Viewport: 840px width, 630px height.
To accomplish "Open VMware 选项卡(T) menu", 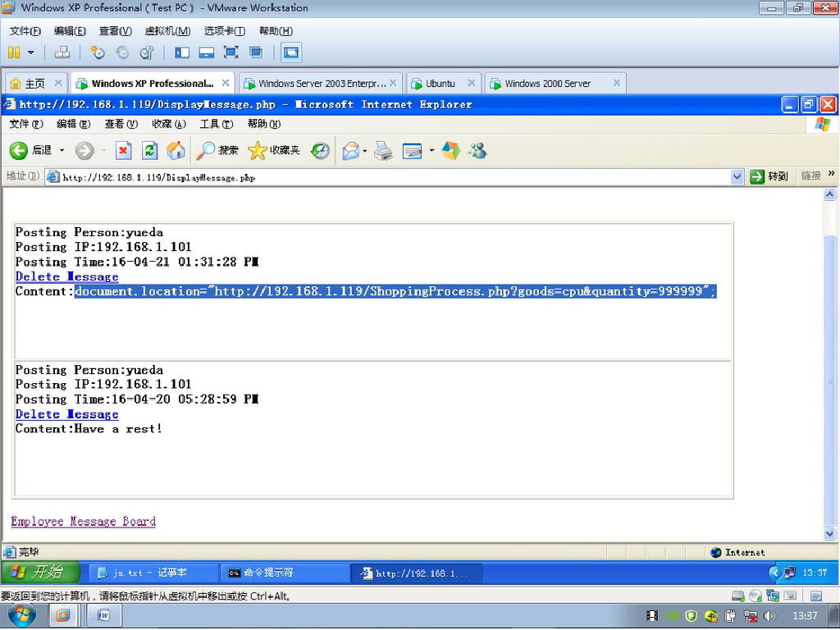I will [x=225, y=31].
